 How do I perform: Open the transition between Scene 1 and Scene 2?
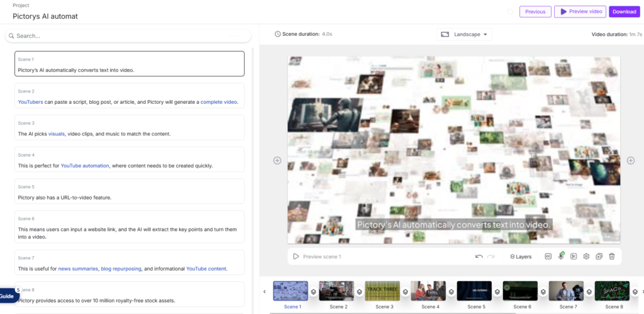pyautogui.click(x=313, y=292)
